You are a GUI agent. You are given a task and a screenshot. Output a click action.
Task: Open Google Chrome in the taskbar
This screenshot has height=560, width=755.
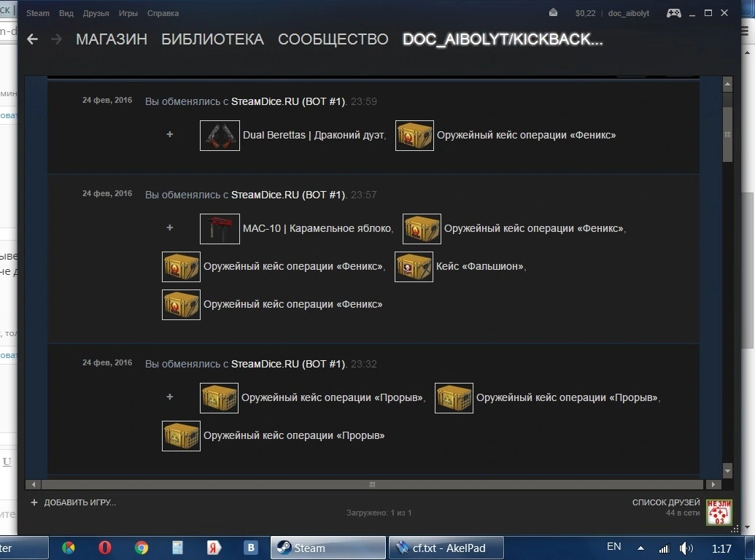(x=141, y=548)
